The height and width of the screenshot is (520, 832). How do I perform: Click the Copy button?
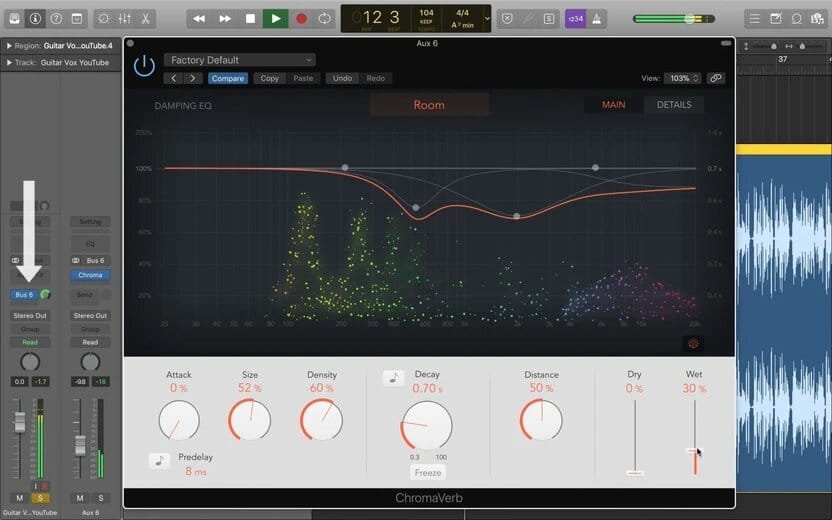pos(270,78)
